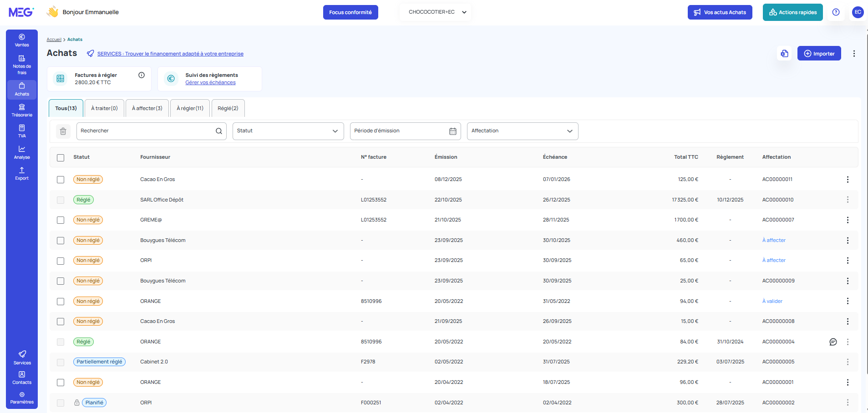Open the page options three-dot menu
This screenshot has width=868, height=413.
pyautogui.click(x=854, y=54)
